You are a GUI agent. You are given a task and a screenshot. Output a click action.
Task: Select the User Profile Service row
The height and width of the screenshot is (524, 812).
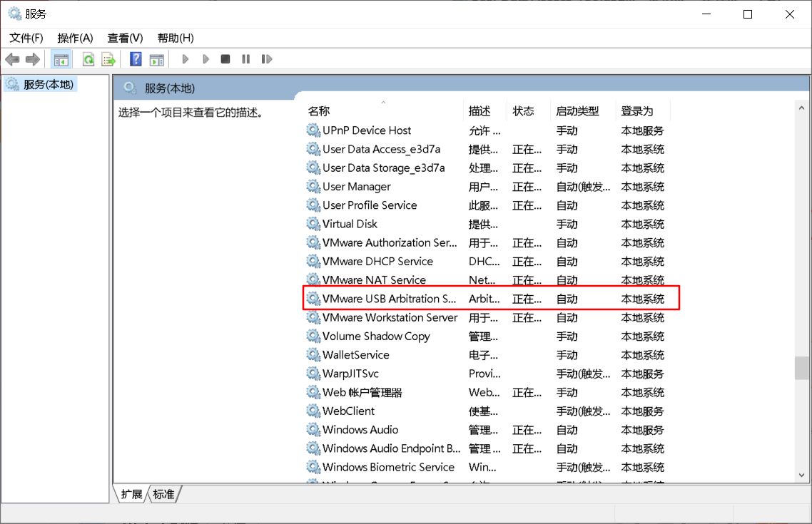(486, 205)
